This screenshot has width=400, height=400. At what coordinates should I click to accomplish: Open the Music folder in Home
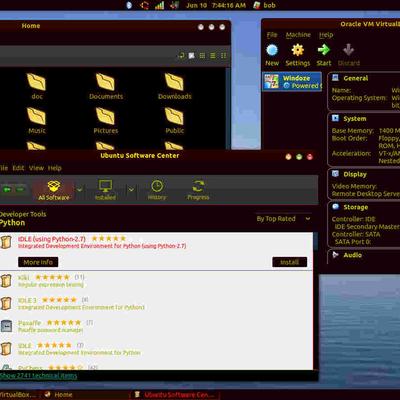[37, 121]
